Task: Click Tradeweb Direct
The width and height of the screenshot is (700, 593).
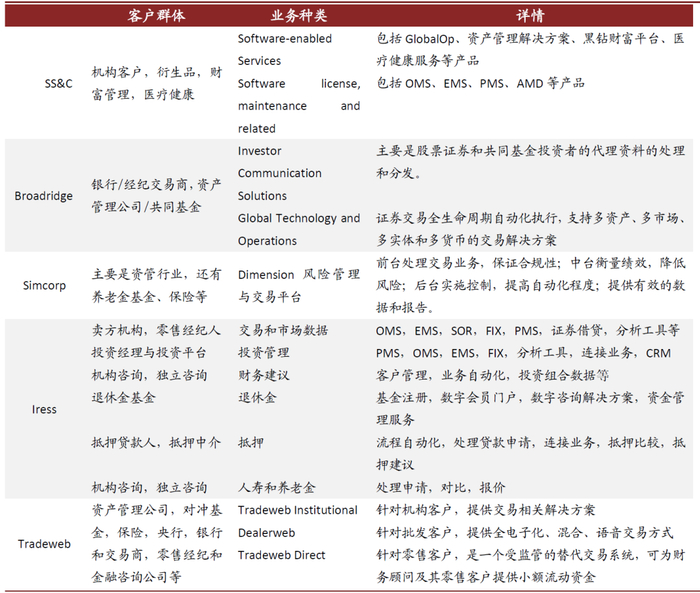Action: (x=282, y=555)
